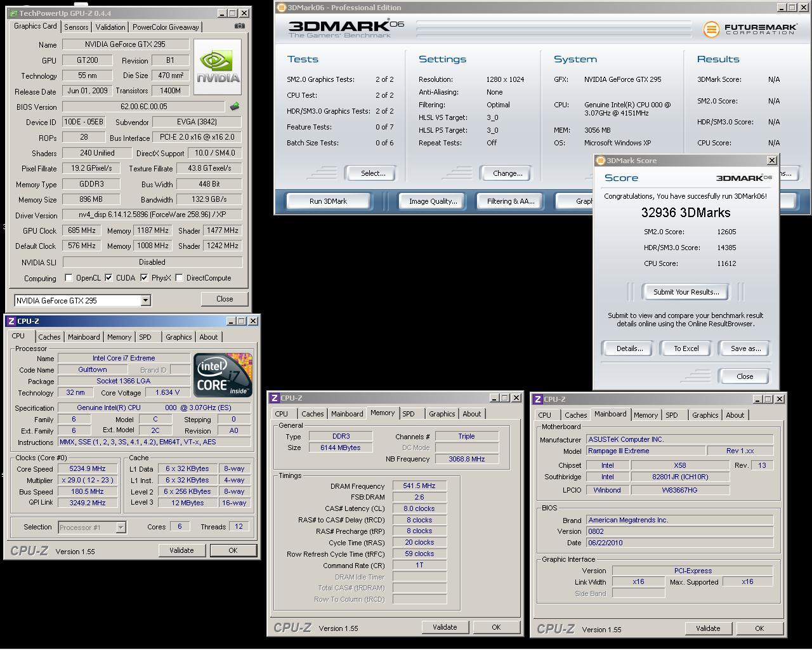The height and width of the screenshot is (650, 812).
Task: Click the NVIDIA logo in GPU-Z
Action: point(218,67)
